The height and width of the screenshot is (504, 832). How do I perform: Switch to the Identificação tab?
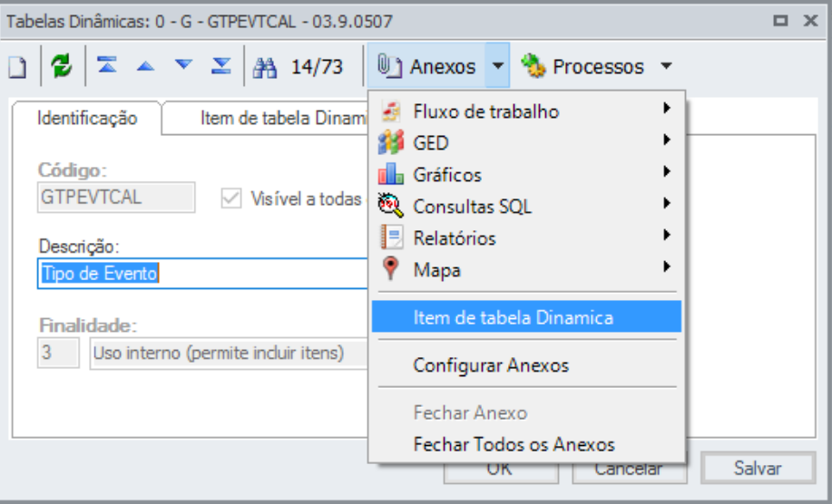tap(87, 118)
